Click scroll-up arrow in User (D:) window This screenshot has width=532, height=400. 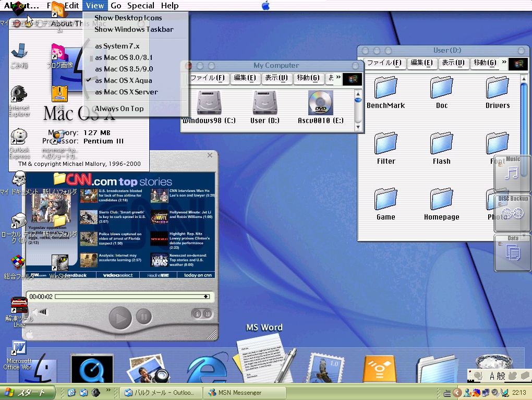[524, 79]
